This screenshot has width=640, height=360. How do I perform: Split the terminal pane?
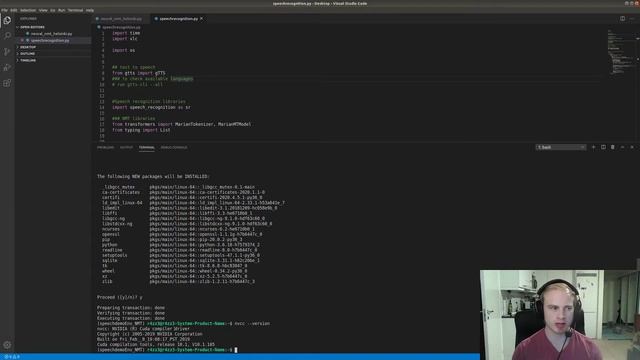603,147
